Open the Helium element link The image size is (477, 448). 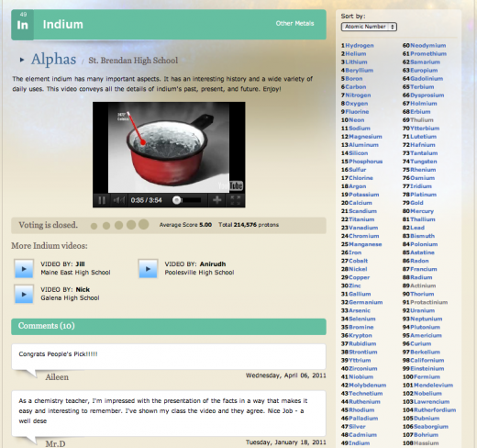(356, 53)
